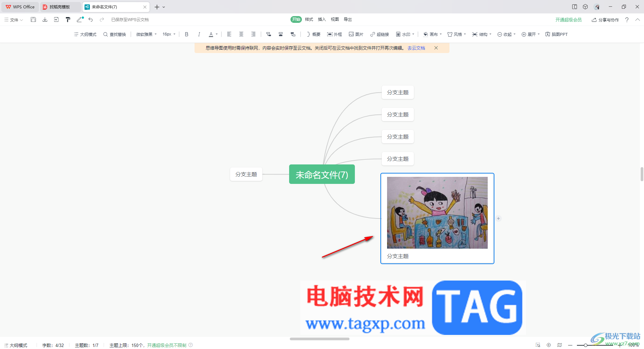Click the horizontal scrollbar at bottom
Viewport: 644px width, 349px height.
pyautogui.click(x=320, y=339)
